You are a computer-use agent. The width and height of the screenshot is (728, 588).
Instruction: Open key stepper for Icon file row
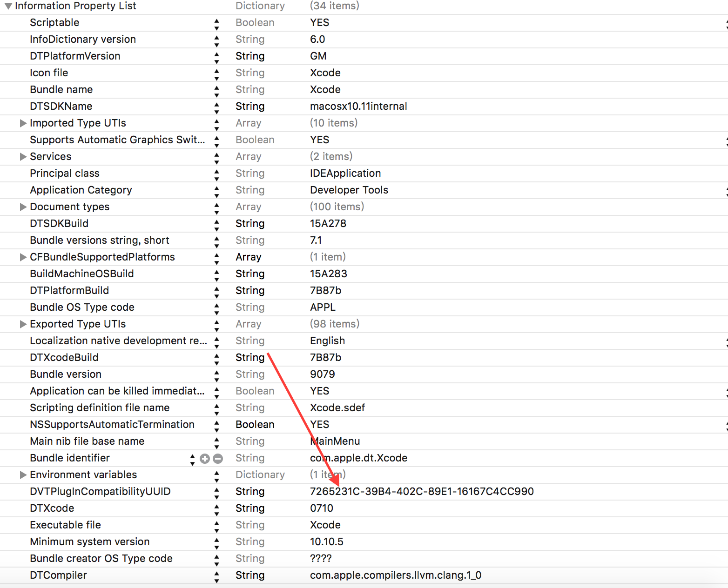tap(216, 74)
